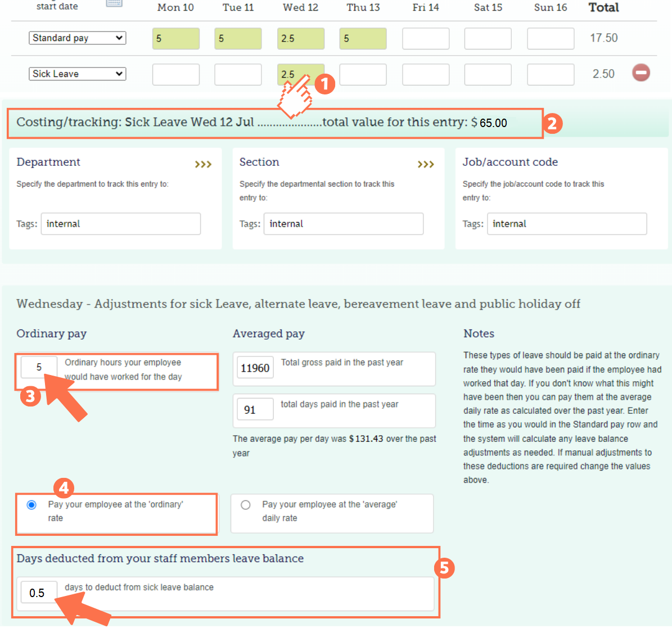Click the empty Fri 14 Standard pay cell

[426, 38]
